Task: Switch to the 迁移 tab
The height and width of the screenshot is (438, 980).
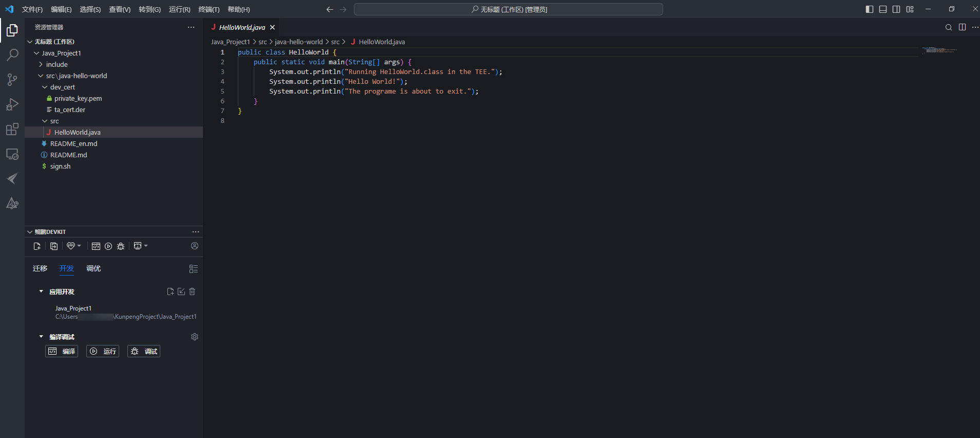Action: (x=40, y=268)
